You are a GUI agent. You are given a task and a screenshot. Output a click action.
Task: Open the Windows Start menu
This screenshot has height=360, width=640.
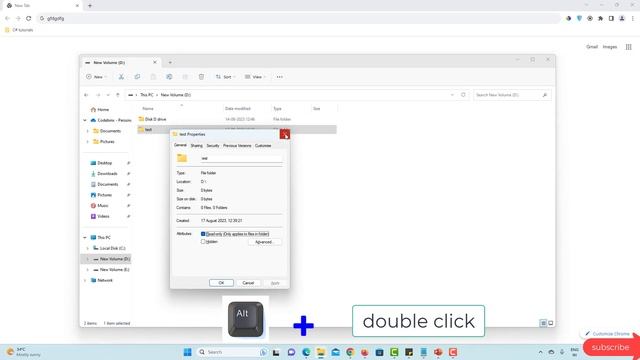(x=187, y=352)
